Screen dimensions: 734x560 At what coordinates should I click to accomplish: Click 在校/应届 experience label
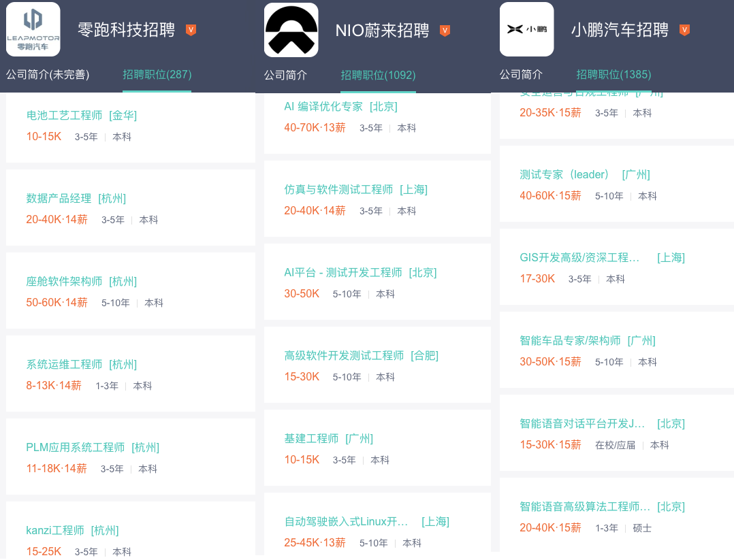click(x=615, y=446)
